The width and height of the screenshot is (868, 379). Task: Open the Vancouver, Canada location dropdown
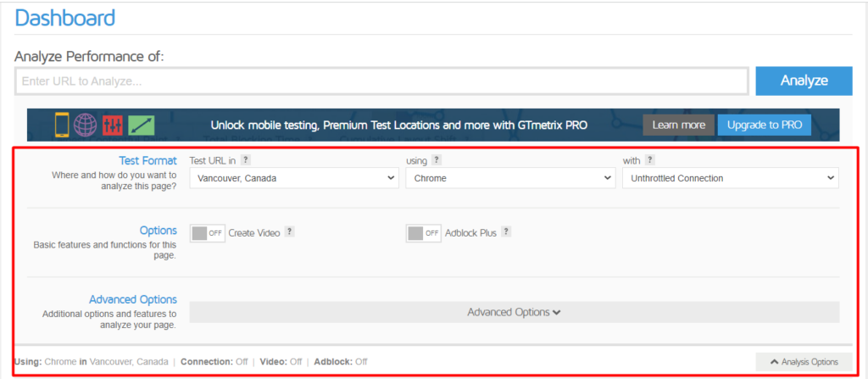pyautogui.click(x=294, y=178)
